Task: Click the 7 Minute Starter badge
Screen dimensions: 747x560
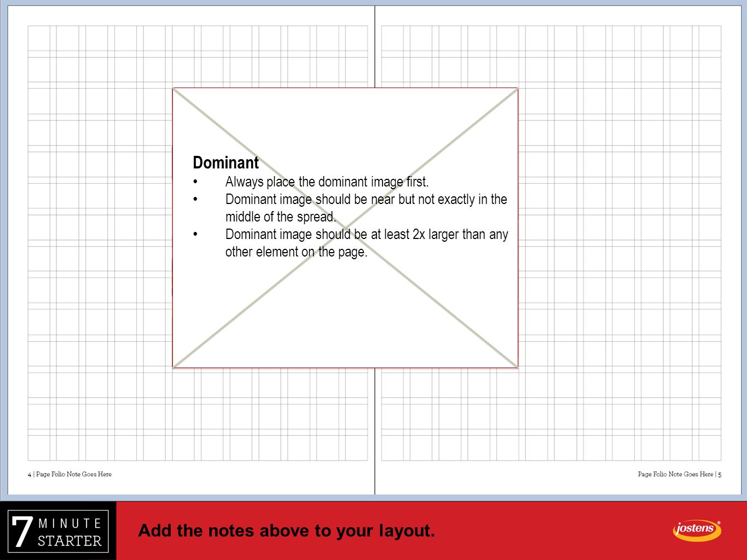Action: pyautogui.click(x=58, y=531)
